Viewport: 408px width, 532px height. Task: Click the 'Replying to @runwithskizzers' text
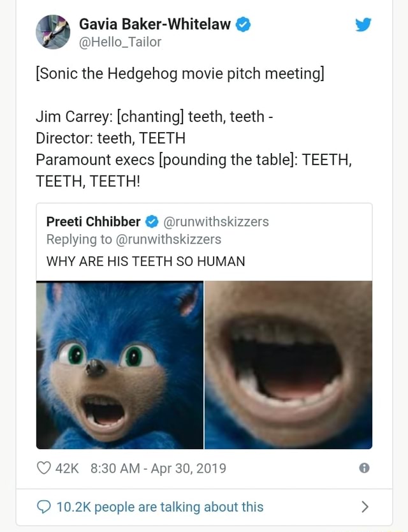coord(134,240)
